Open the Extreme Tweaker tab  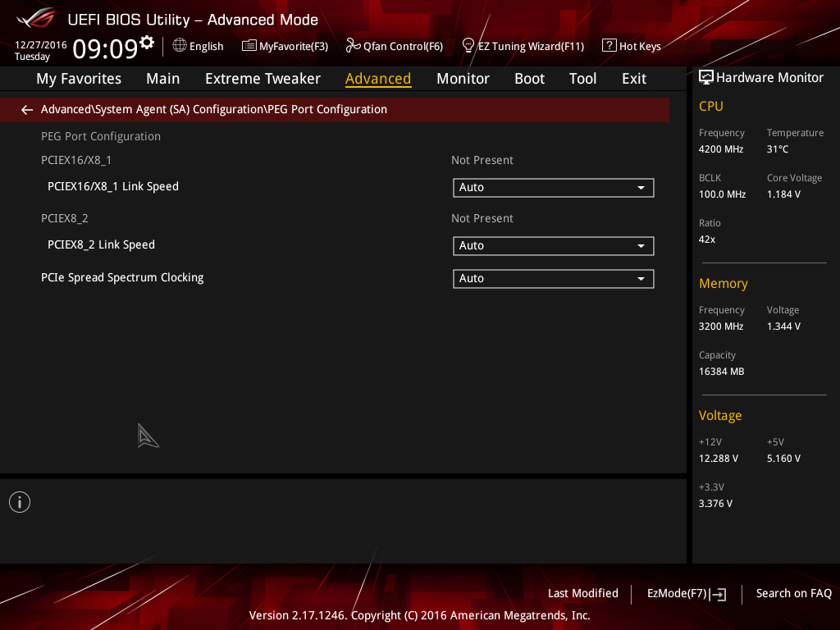point(262,79)
